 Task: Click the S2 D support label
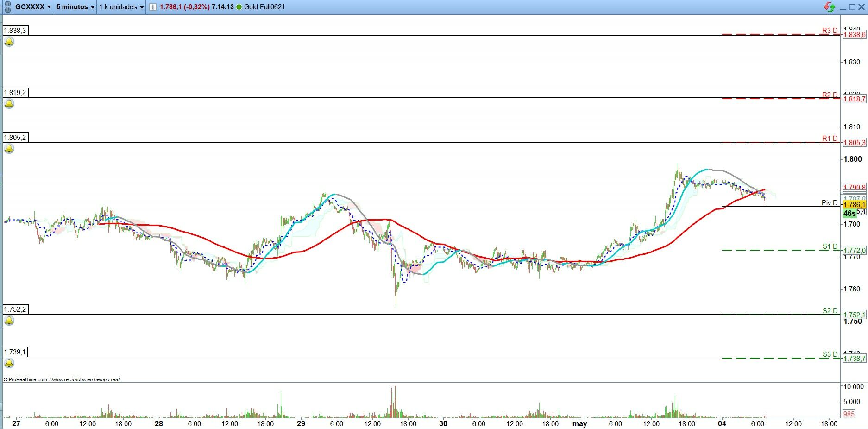point(830,311)
